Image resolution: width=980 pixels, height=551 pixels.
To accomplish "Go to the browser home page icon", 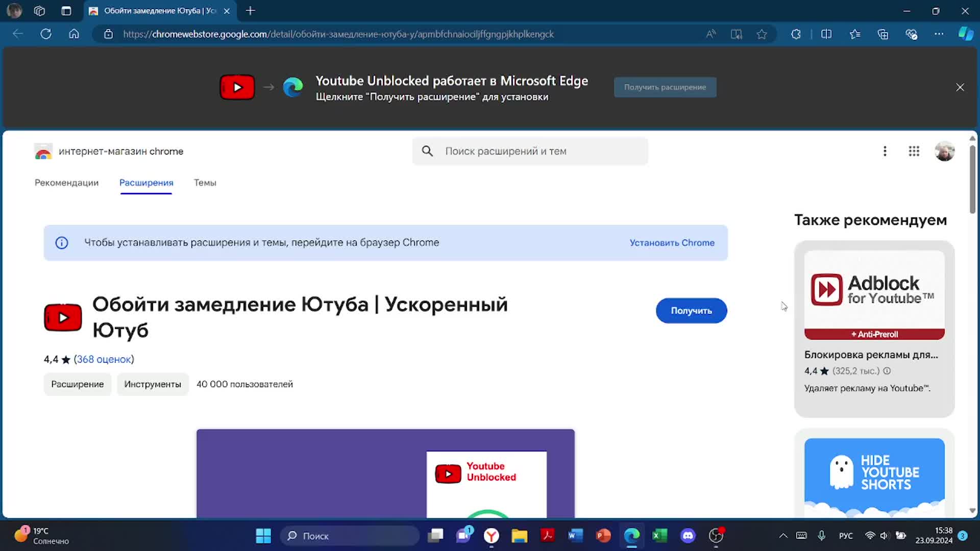I will click(x=74, y=34).
